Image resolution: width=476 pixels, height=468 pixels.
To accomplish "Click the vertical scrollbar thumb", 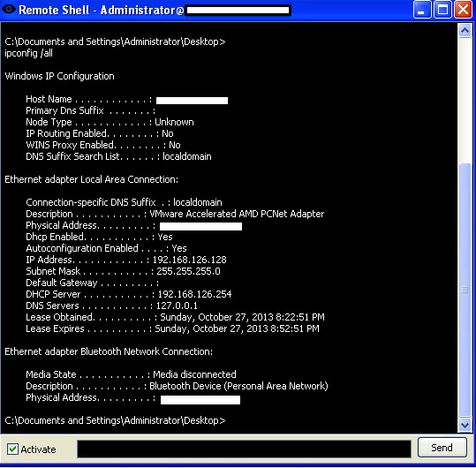I will (465, 290).
